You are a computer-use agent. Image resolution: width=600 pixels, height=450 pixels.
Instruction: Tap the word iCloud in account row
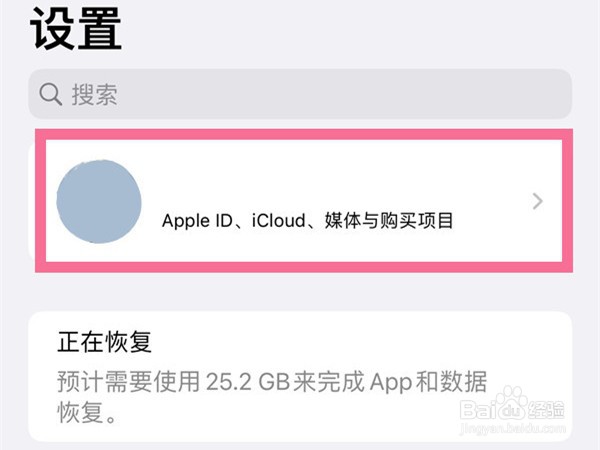pos(279,221)
